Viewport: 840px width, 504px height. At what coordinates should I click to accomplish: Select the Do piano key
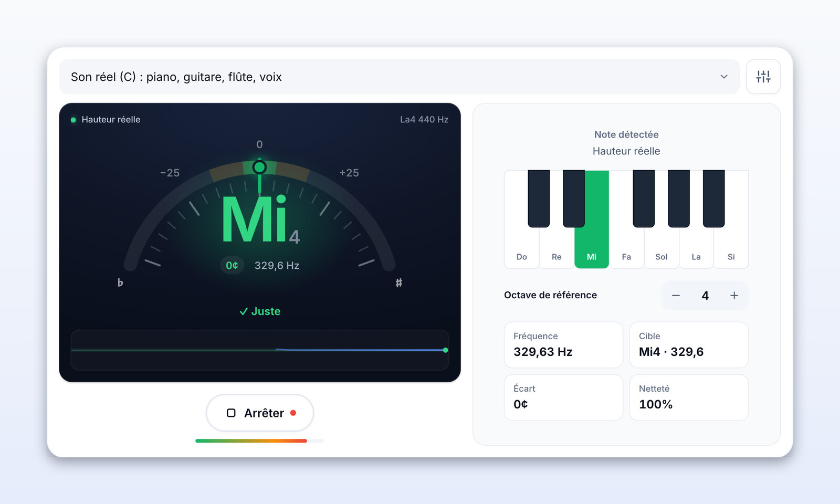point(521,249)
